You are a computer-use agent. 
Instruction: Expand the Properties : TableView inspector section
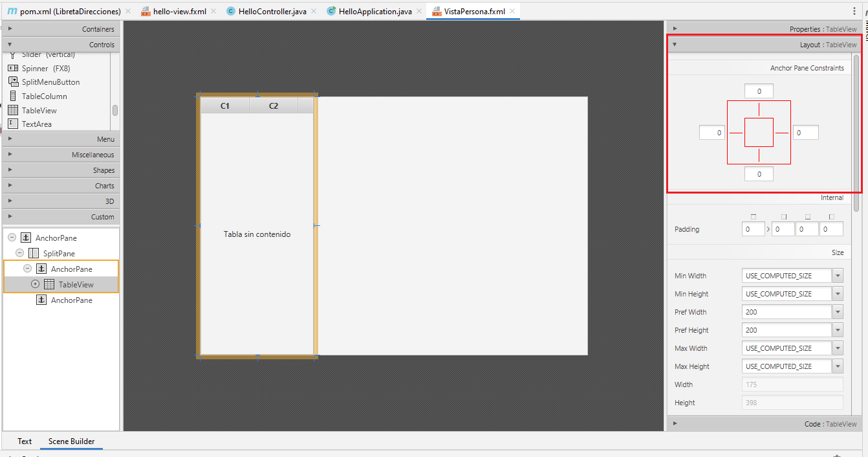click(x=765, y=29)
